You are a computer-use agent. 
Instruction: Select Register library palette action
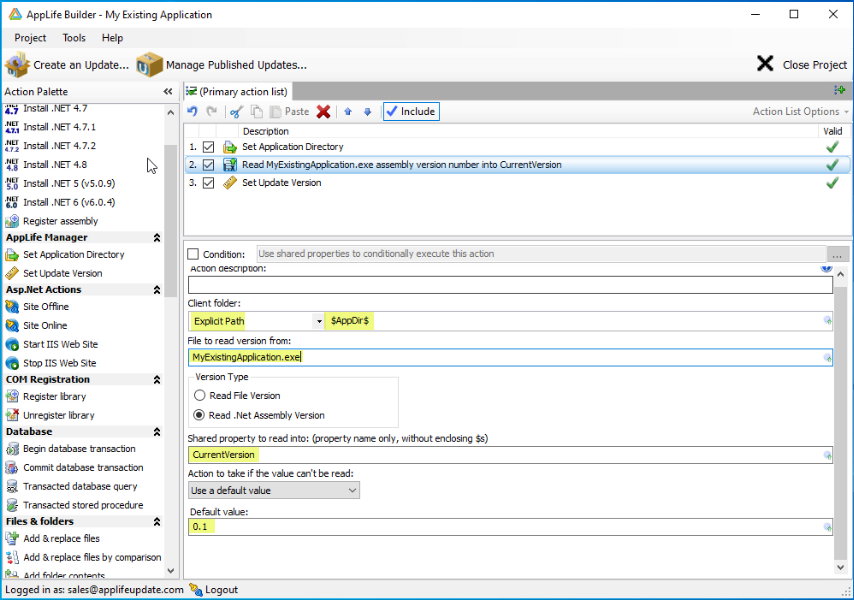[x=46, y=397]
